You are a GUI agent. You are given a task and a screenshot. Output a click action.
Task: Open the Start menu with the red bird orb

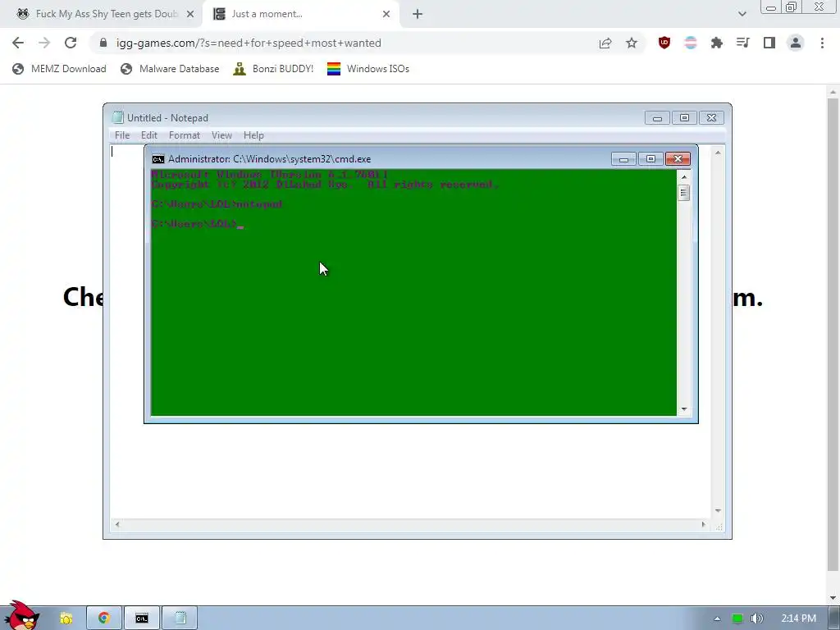[x=21, y=616]
